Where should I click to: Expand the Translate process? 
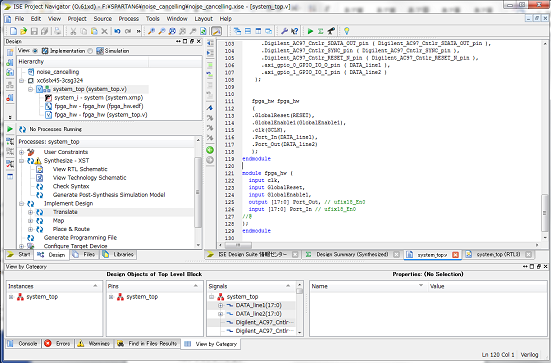point(31,212)
